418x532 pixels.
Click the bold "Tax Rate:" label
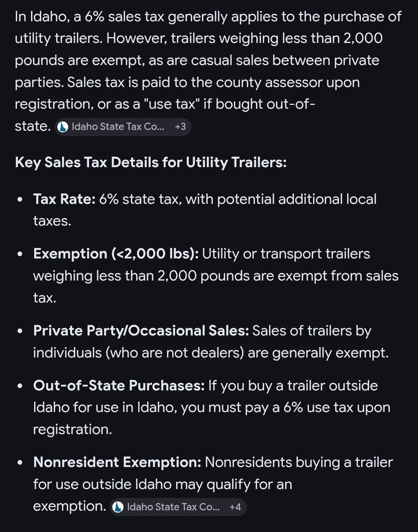coord(64,199)
